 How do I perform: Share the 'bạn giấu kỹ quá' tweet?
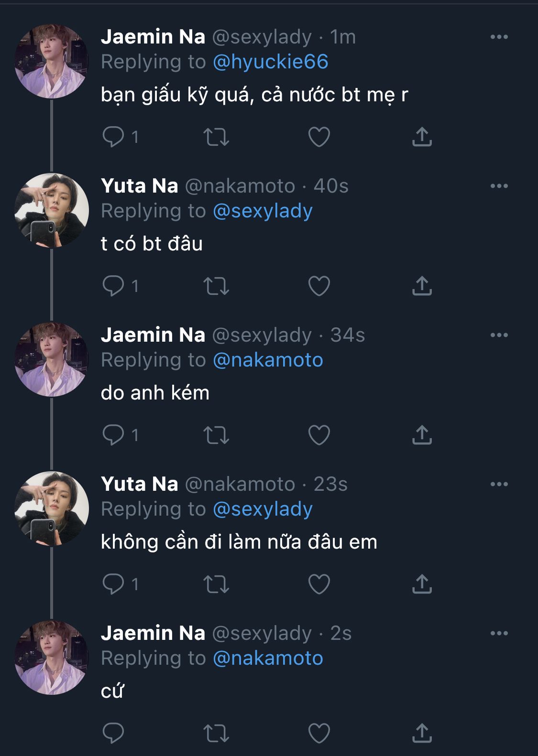pyautogui.click(x=422, y=137)
